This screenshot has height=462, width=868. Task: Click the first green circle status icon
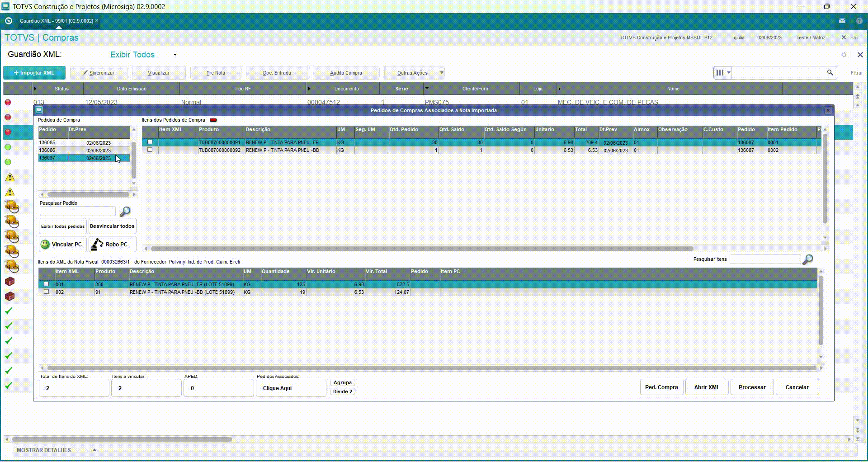coord(8,147)
